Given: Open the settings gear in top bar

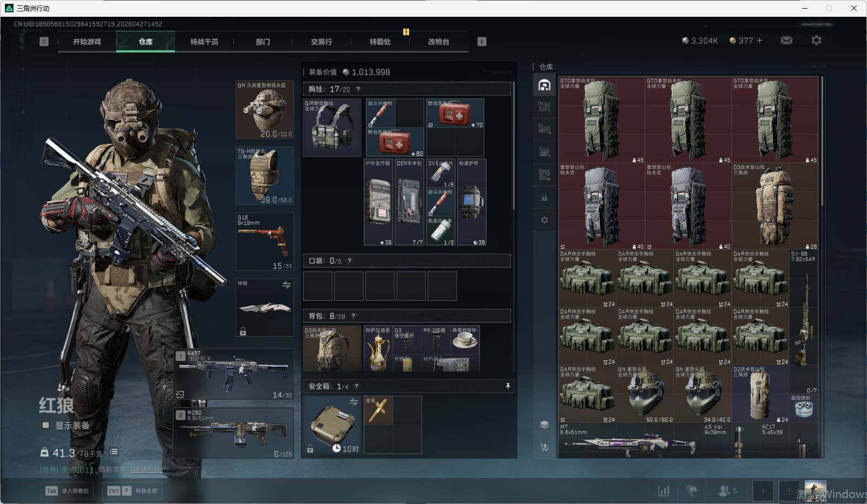Looking at the screenshot, I should (x=816, y=41).
